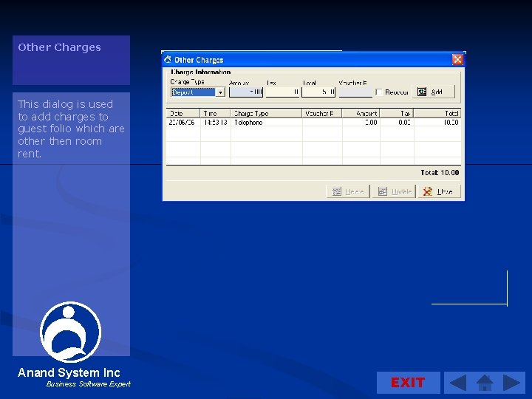Viewport: 532px width, 399px height.
Task: Click the Voucher # input field
Action: (355, 92)
